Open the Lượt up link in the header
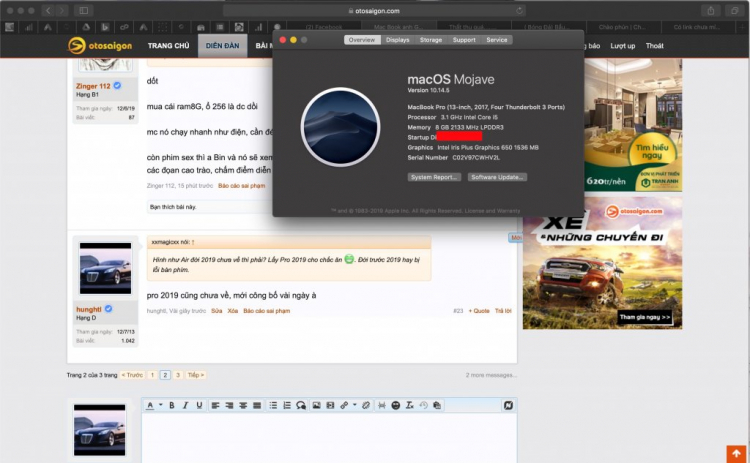Viewport: 750px width, 463px height. point(622,46)
